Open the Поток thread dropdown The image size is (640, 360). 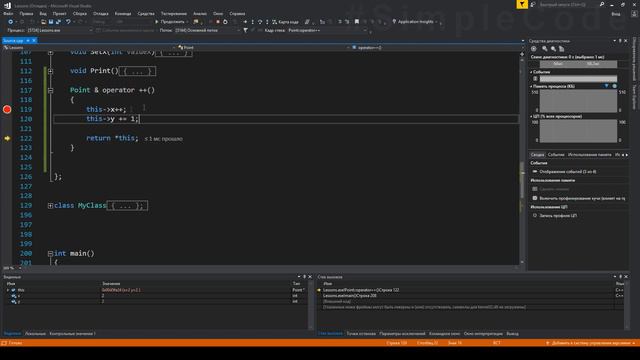207,30
